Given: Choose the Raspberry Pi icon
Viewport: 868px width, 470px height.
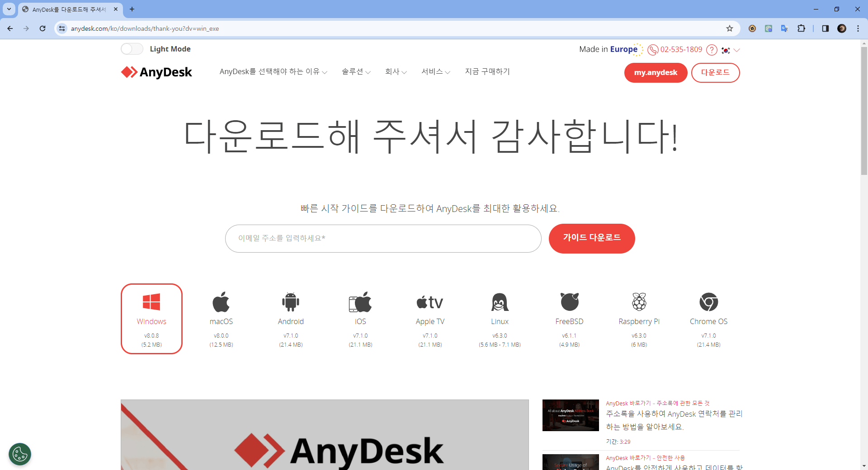Looking at the screenshot, I should click(639, 302).
